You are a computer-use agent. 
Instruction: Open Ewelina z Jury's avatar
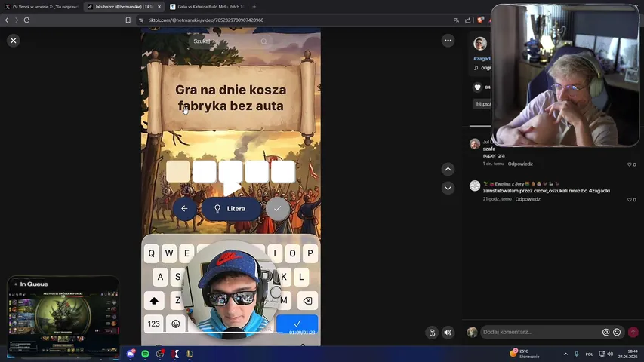tap(475, 186)
